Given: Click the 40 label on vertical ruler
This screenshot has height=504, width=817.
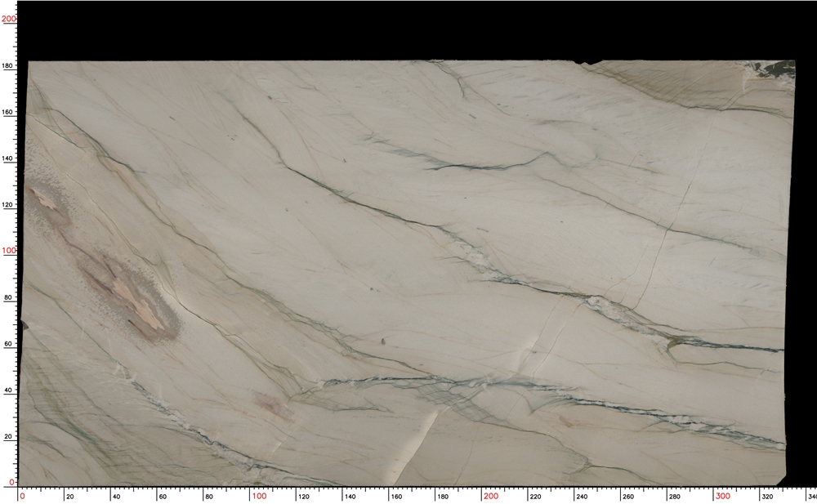Looking at the screenshot, I should pos(8,390).
